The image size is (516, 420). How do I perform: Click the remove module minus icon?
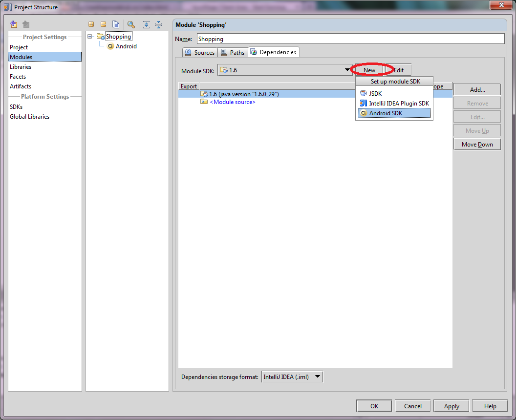point(103,24)
